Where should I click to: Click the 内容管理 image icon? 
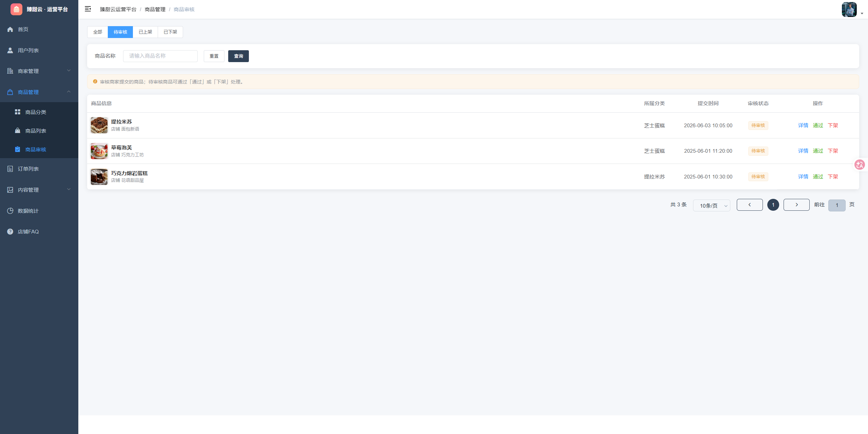(x=10, y=190)
